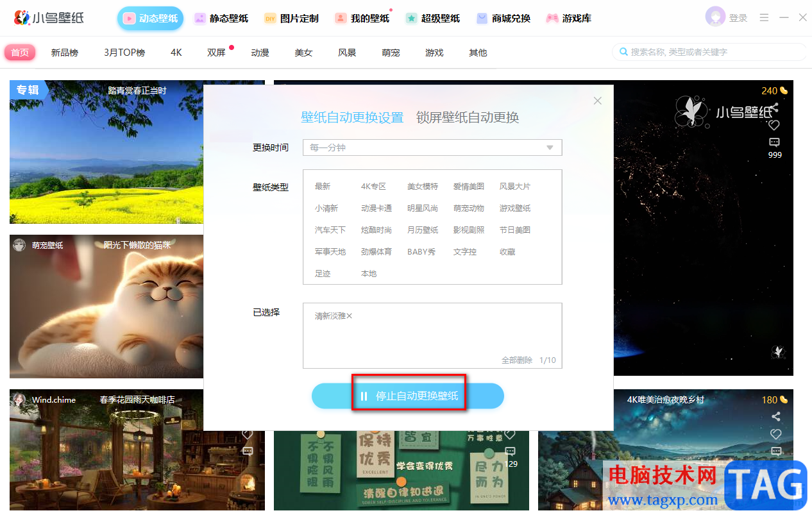
Task: Select the 风景 category
Action: [347, 53]
